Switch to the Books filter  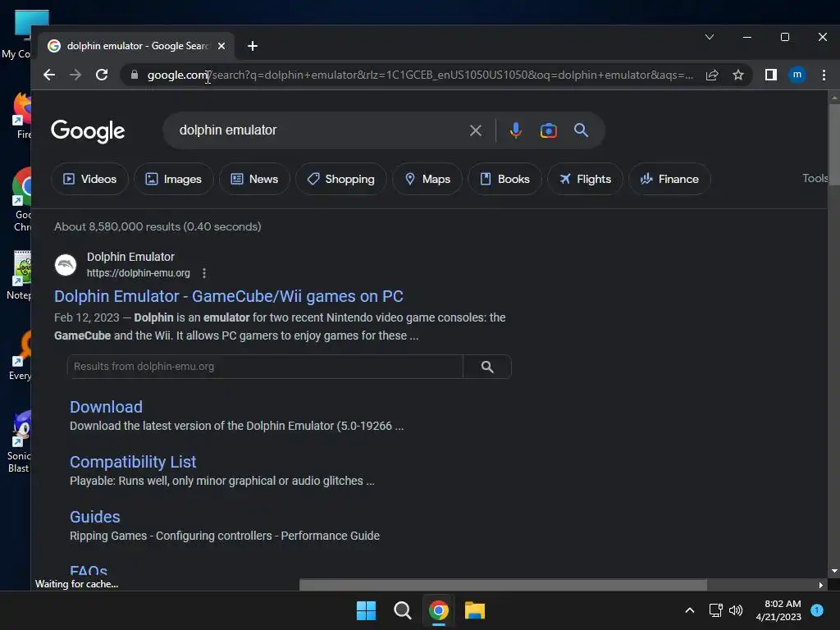(504, 179)
